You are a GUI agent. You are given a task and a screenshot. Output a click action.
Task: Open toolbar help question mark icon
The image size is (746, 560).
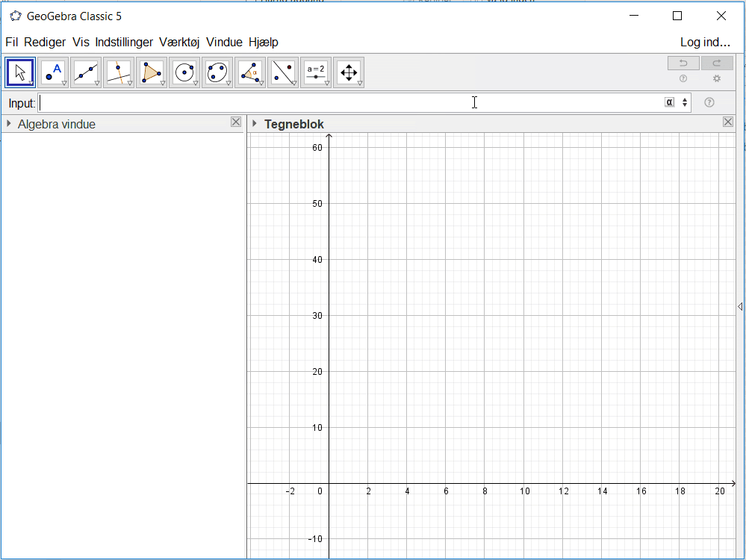click(x=683, y=78)
